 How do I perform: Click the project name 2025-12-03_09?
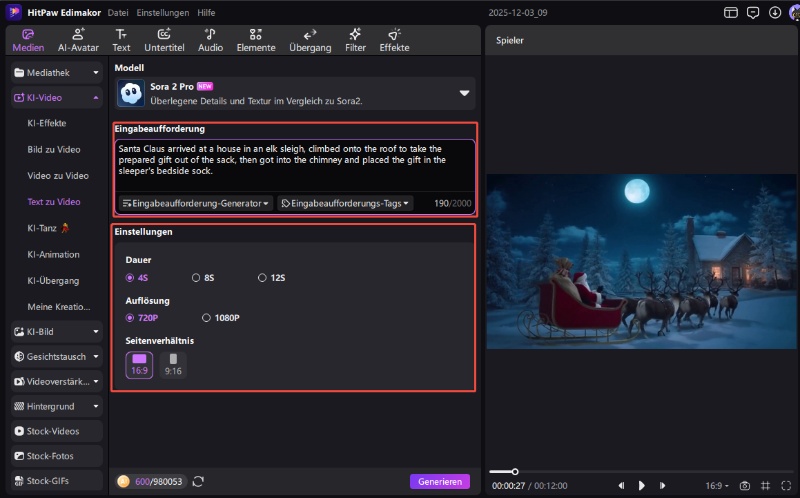tap(517, 13)
